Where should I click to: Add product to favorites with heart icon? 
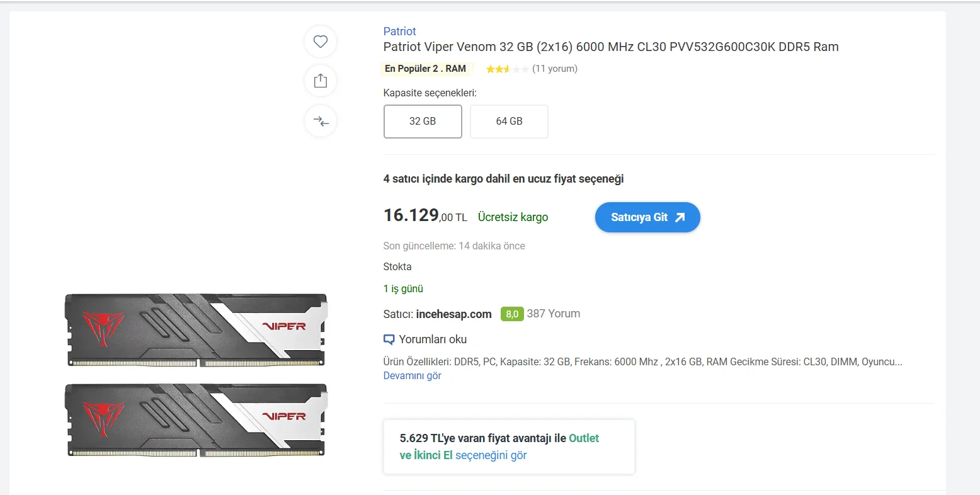[x=321, y=42]
